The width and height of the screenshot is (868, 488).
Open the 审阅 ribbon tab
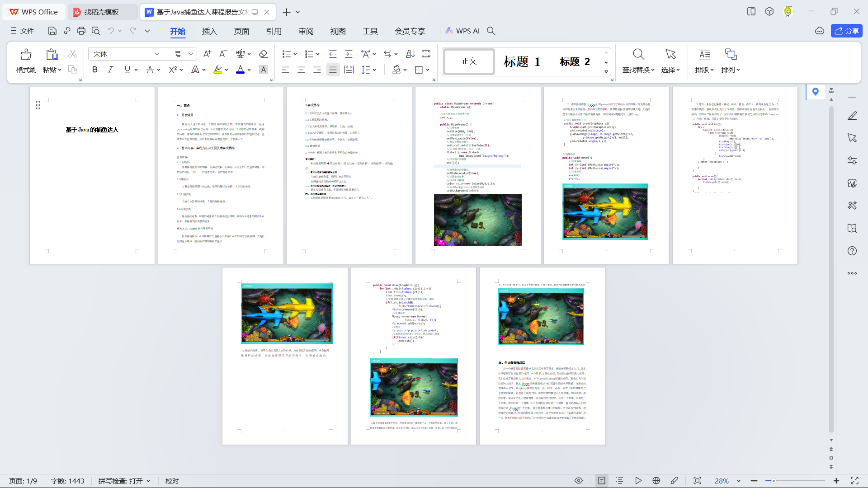tap(306, 31)
